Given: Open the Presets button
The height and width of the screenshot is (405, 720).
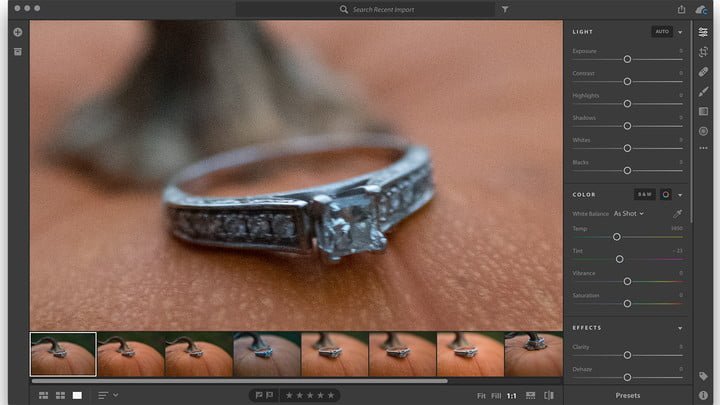Looking at the screenshot, I should 628,395.
